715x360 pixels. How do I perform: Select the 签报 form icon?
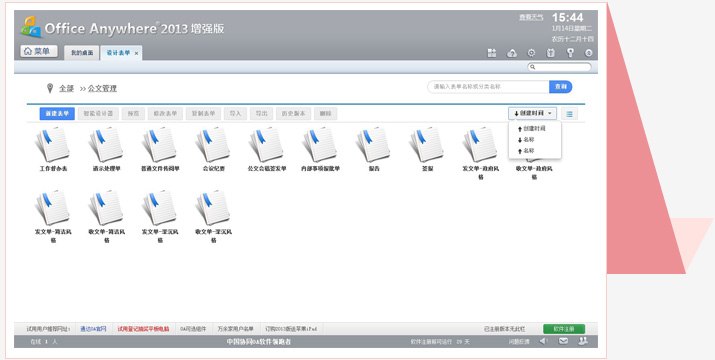[427, 145]
